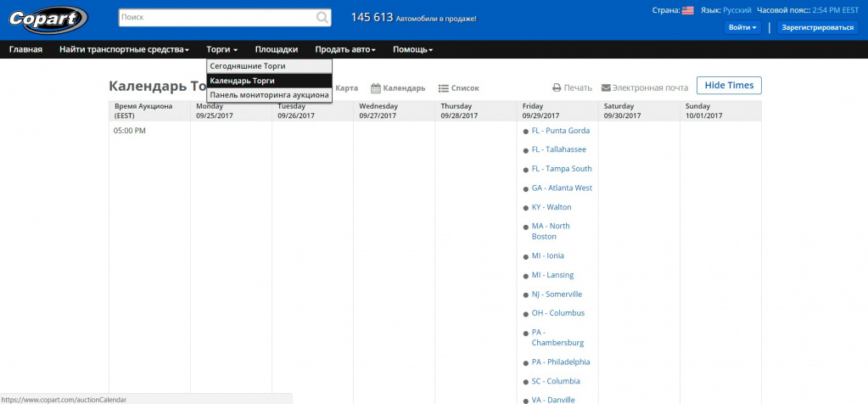Open PA - Philadelphia auction
Screen dimensions: 868x404
tap(561, 362)
